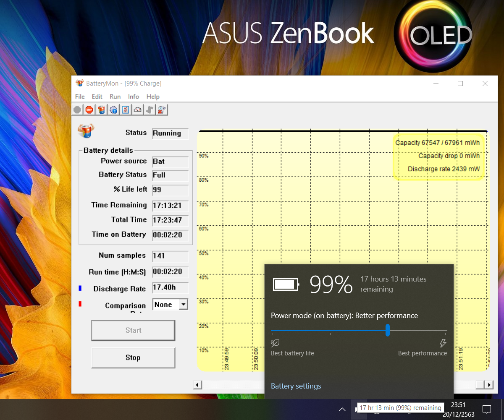Open the Info menu
This screenshot has width=504, height=420.
coord(134,97)
